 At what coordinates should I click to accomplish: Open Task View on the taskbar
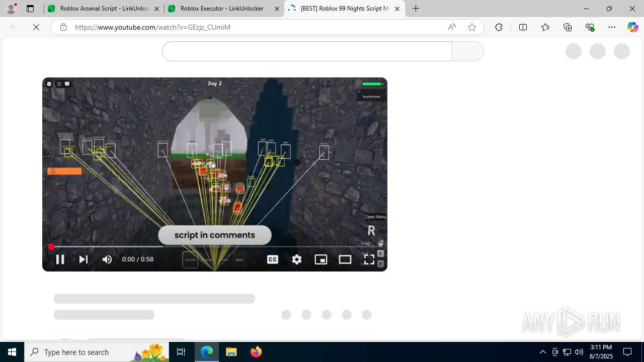[181, 352]
